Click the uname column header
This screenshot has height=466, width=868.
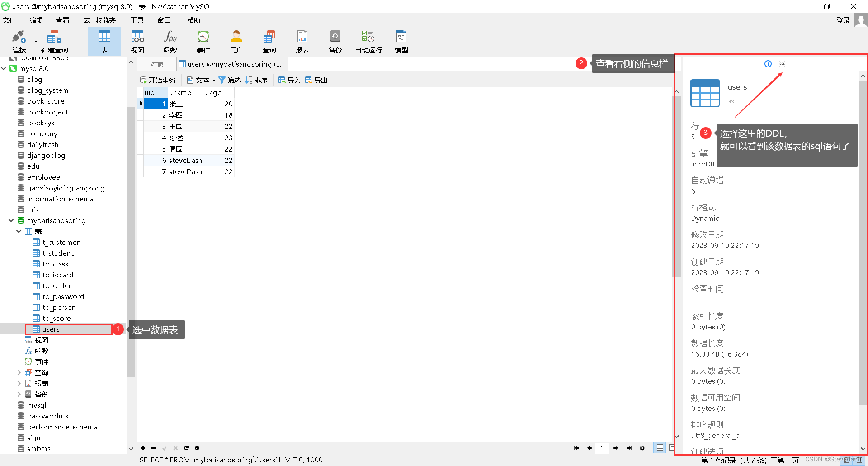pos(186,92)
